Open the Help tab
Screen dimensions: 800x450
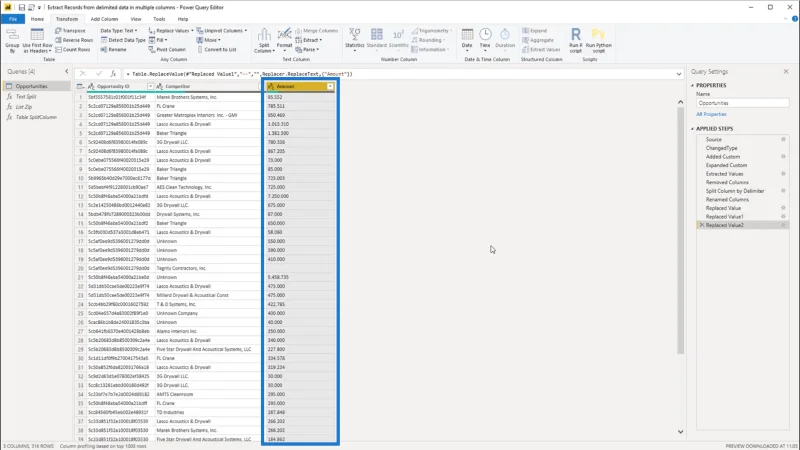(x=183, y=19)
